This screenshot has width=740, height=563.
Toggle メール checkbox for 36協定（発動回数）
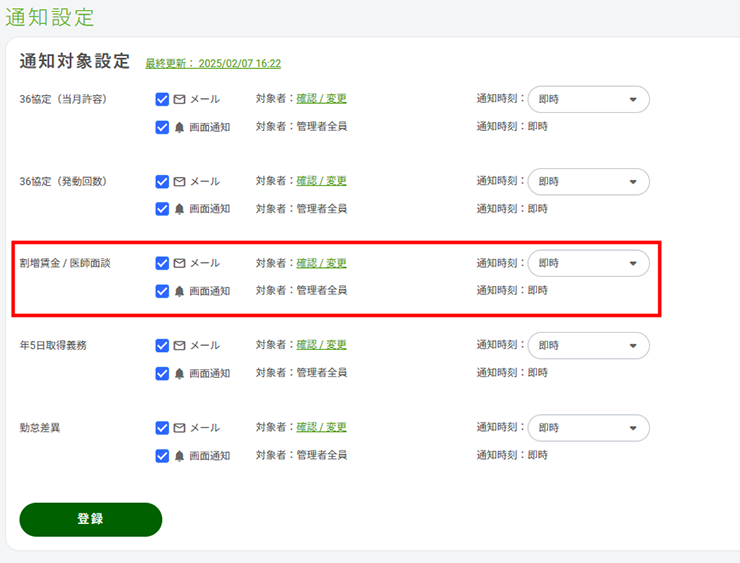(x=162, y=182)
